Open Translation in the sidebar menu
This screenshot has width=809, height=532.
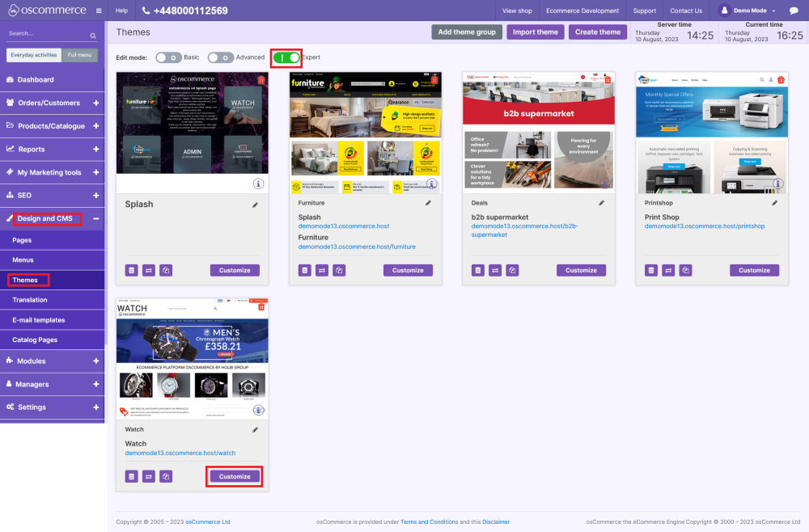tap(30, 300)
